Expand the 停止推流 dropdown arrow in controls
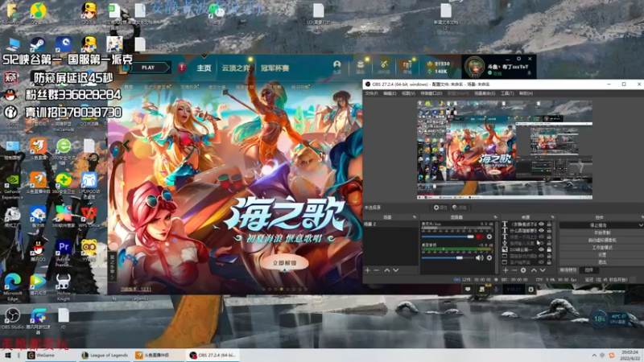The image size is (644, 362). tap(641, 225)
